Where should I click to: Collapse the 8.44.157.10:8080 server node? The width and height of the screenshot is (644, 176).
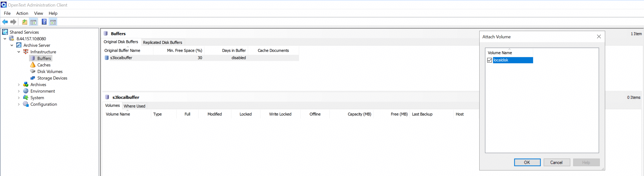[5, 39]
